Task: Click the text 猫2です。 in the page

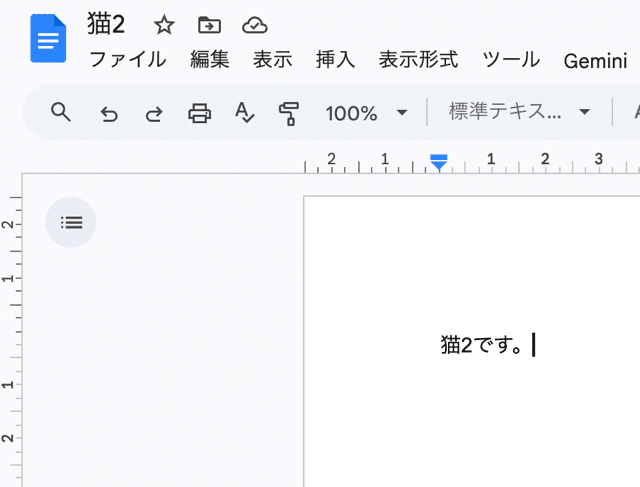Action: [x=482, y=345]
